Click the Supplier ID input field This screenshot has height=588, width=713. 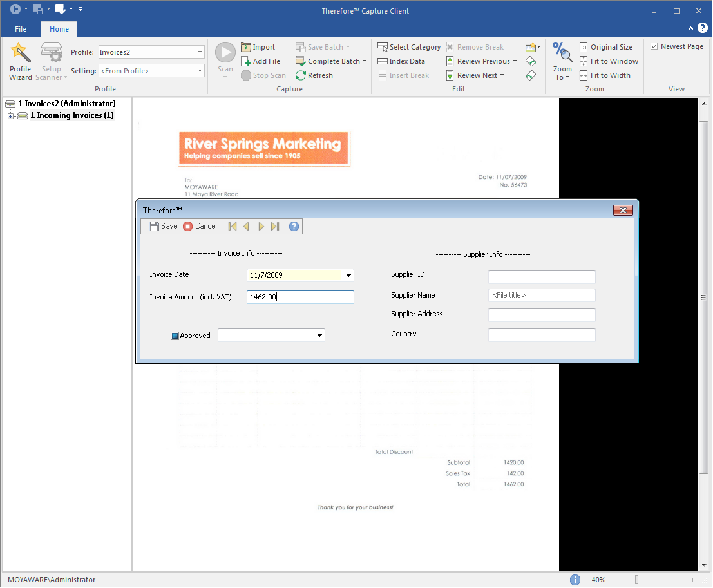[542, 277]
